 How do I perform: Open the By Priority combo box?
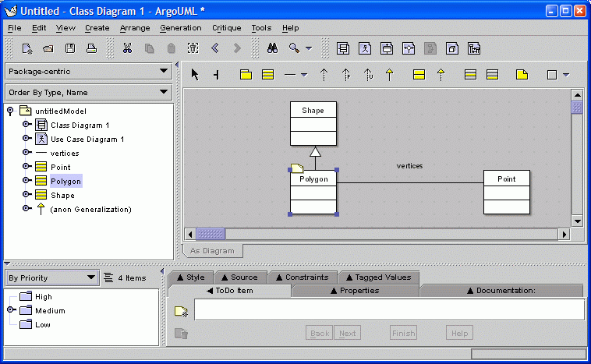(52, 277)
